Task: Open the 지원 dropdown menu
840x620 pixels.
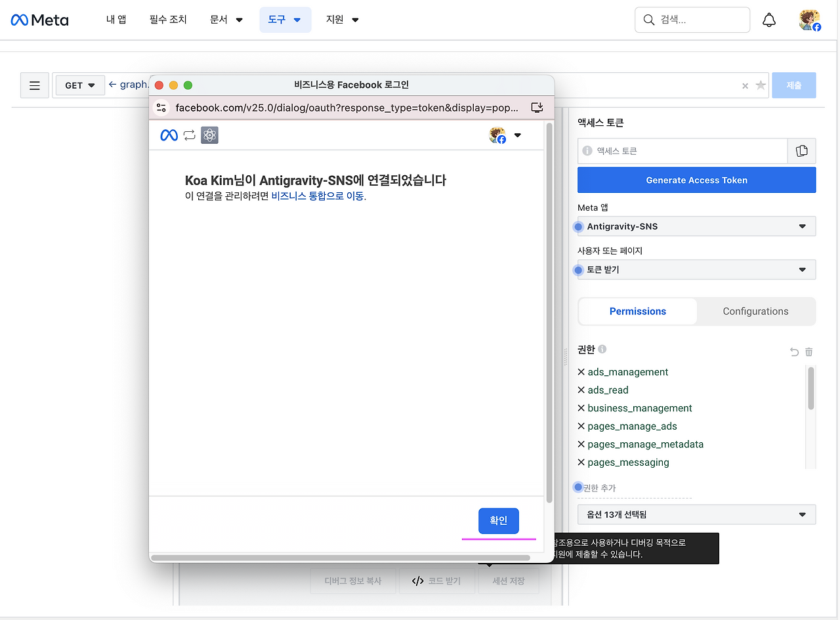Action: coord(343,20)
